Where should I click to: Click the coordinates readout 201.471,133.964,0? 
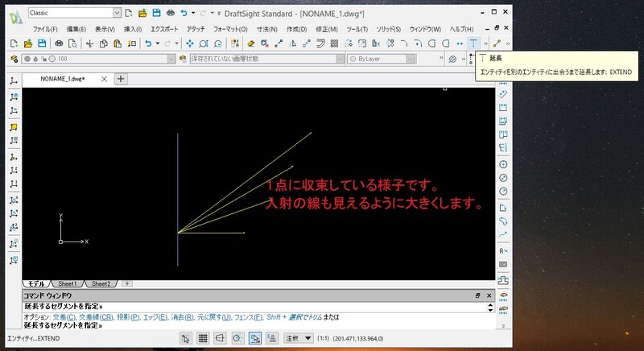pos(357,338)
